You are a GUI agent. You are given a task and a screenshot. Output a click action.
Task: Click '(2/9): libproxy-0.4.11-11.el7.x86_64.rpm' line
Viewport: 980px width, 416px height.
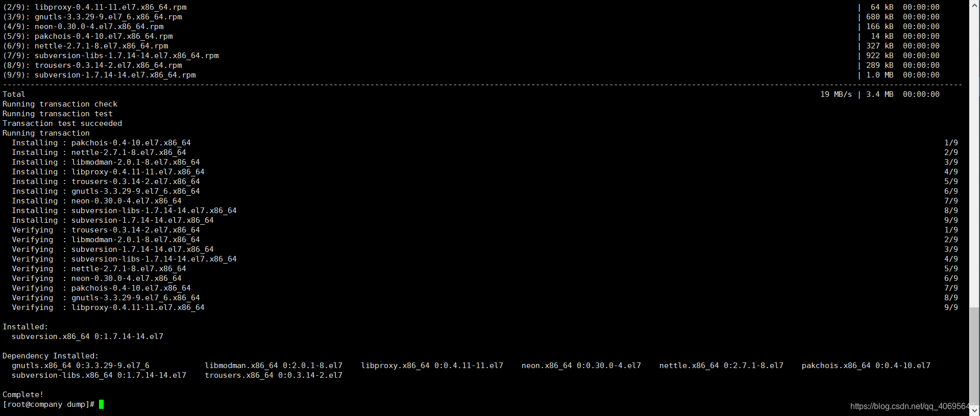94,7
